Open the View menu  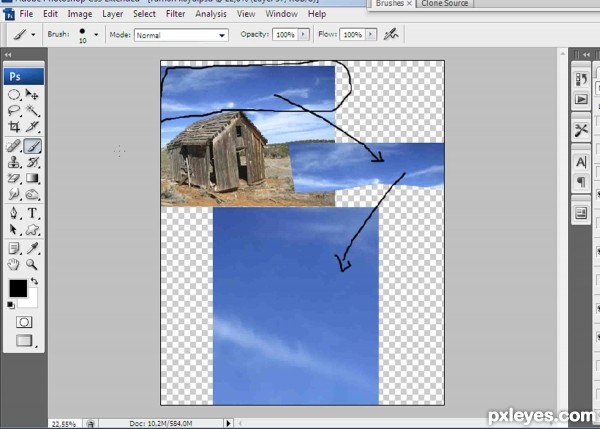[246, 14]
